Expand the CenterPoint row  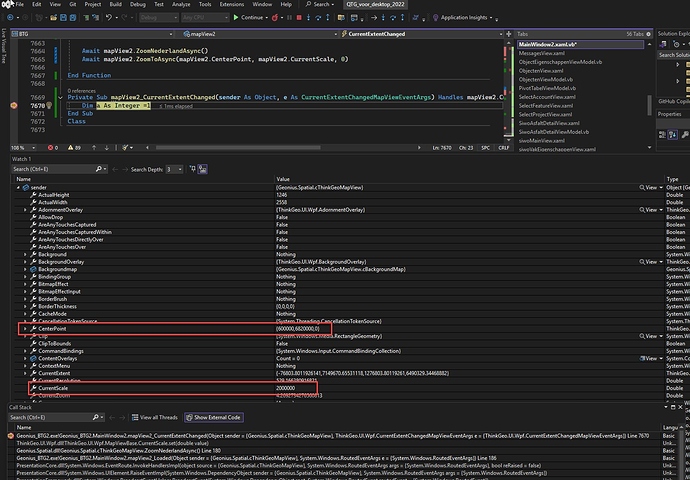click(25, 329)
